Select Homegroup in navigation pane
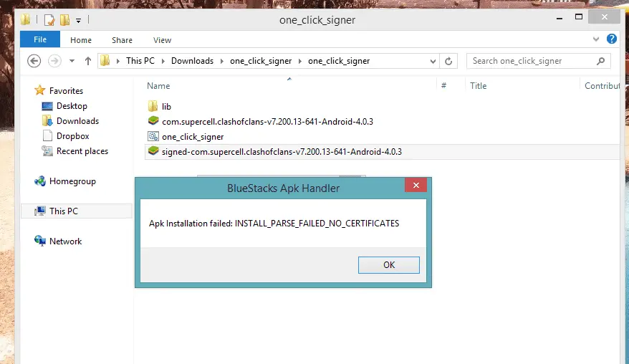This screenshot has width=629, height=364. pyautogui.click(x=72, y=181)
